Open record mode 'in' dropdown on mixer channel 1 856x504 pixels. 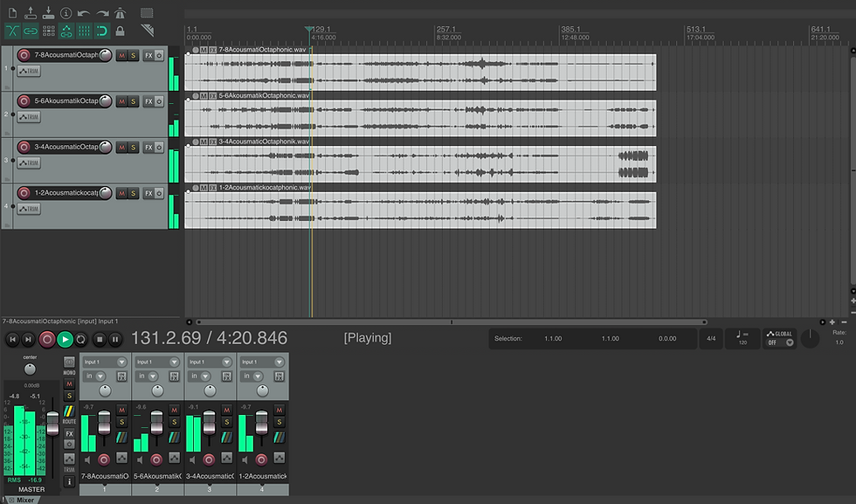(x=94, y=376)
